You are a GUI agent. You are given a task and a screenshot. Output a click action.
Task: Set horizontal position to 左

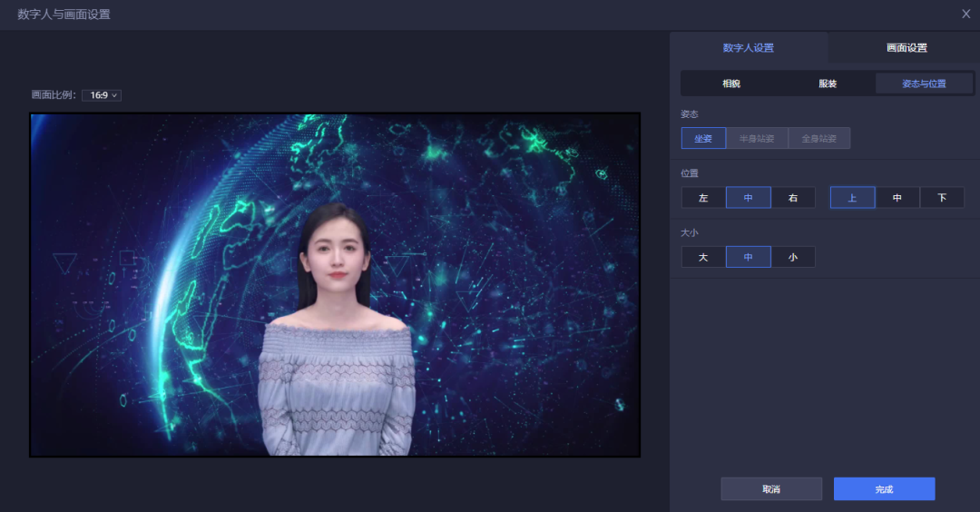[x=703, y=198]
